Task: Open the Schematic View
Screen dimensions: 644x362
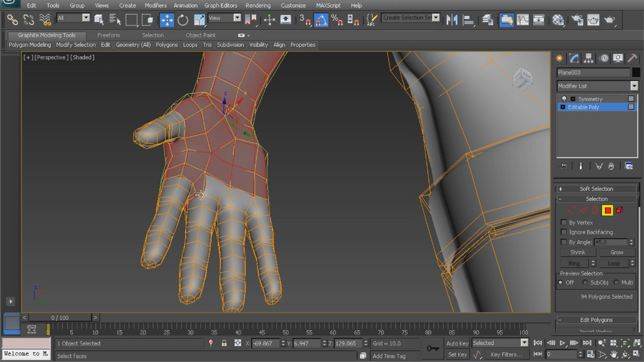Action: 539,20
